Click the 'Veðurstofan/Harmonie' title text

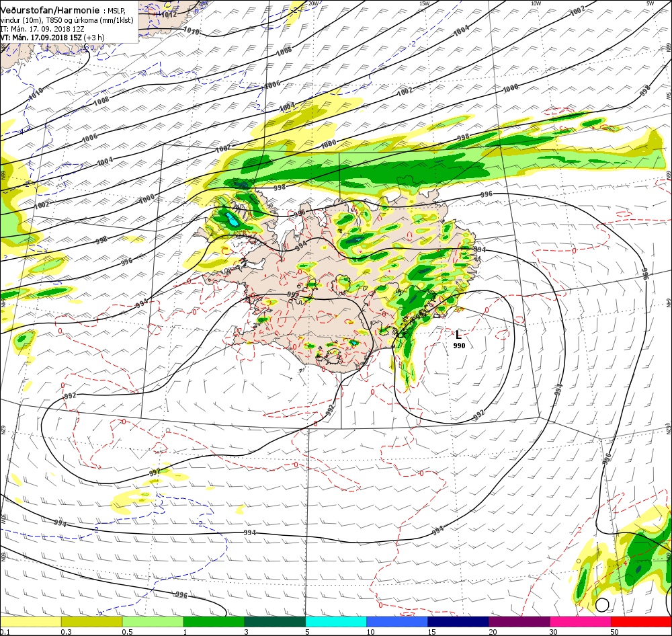pyautogui.click(x=50, y=10)
